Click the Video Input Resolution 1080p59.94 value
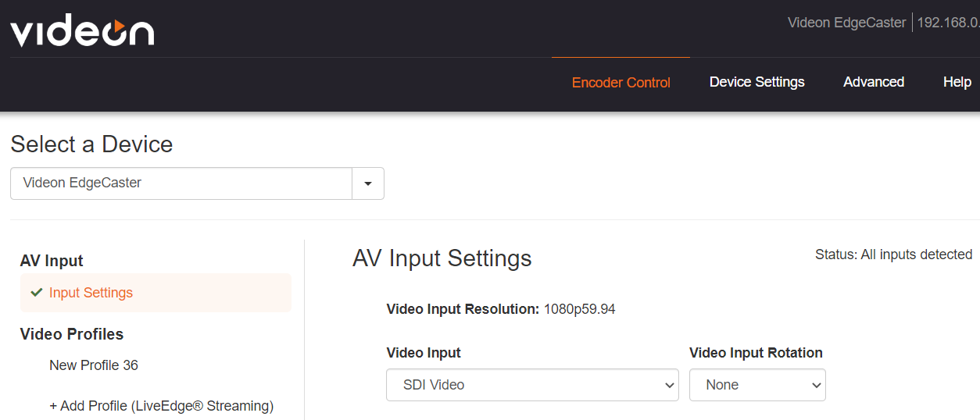Screen dimensions: 980x420 pos(580,309)
